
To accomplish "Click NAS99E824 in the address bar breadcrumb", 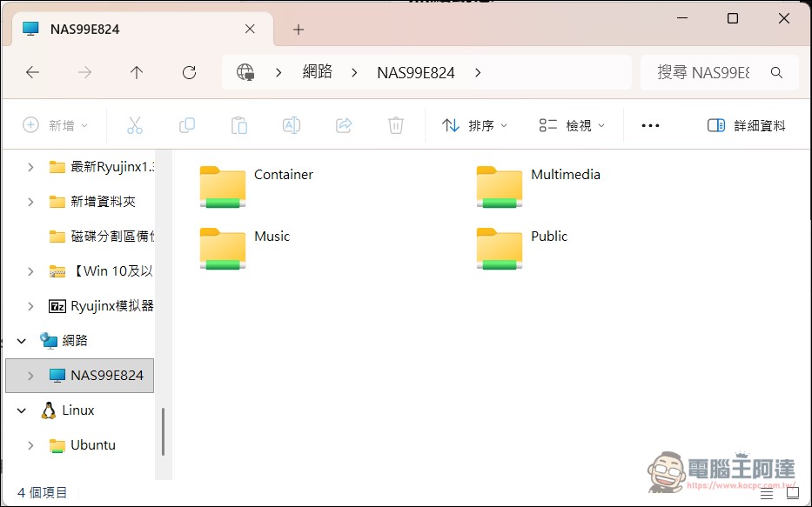I will (x=416, y=72).
